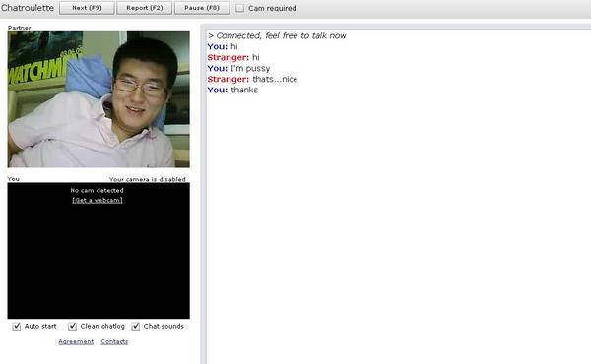Screen dimensions: 591x364
Task: Toggle the Auto start checkbox
Action: pos(17,326)
